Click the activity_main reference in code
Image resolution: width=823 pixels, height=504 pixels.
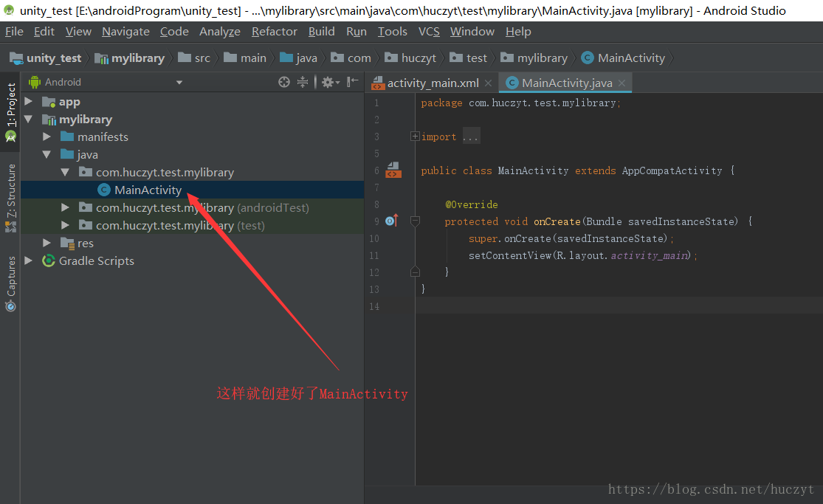click(x=649, y=255)
